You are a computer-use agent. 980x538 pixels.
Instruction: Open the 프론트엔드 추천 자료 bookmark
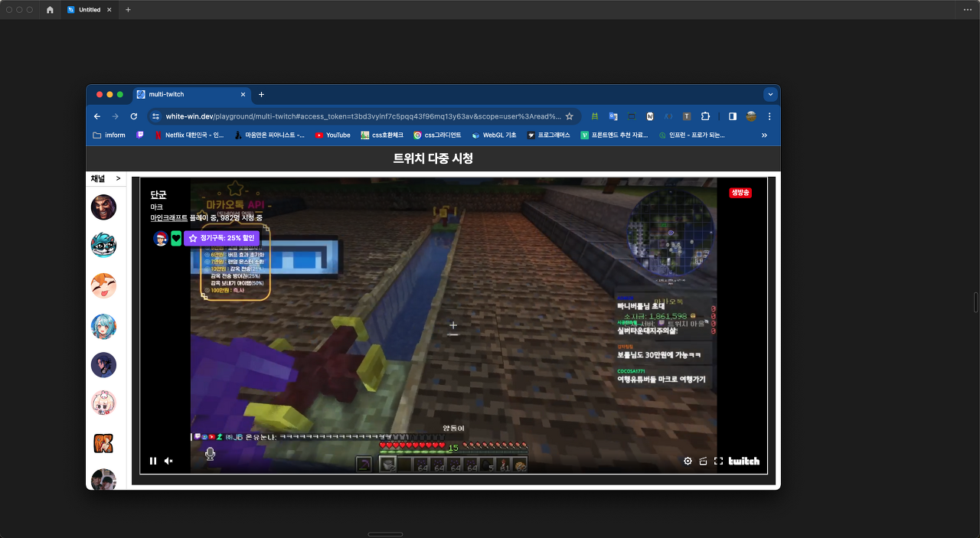pyautogui.click(x=615, y=135)
